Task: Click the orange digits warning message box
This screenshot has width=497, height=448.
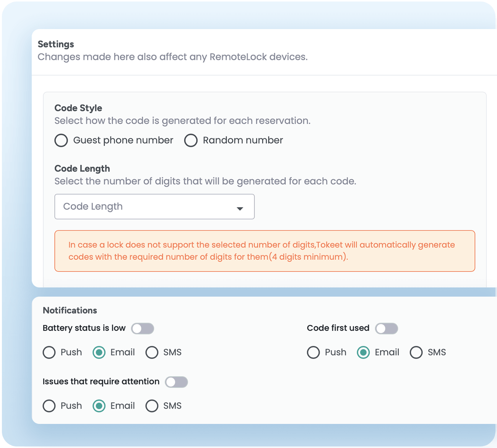Action: pos(265,251)
